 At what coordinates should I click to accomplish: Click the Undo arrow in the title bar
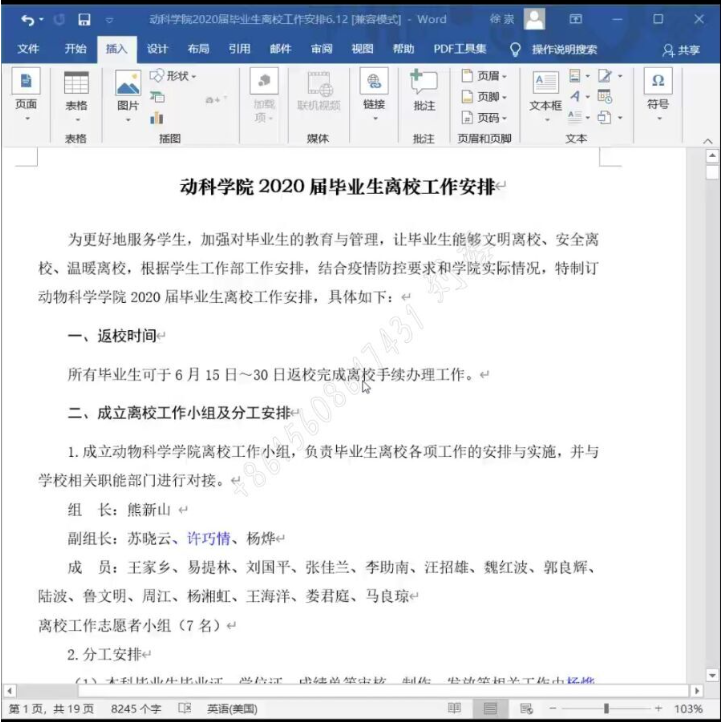pos(26,19)
